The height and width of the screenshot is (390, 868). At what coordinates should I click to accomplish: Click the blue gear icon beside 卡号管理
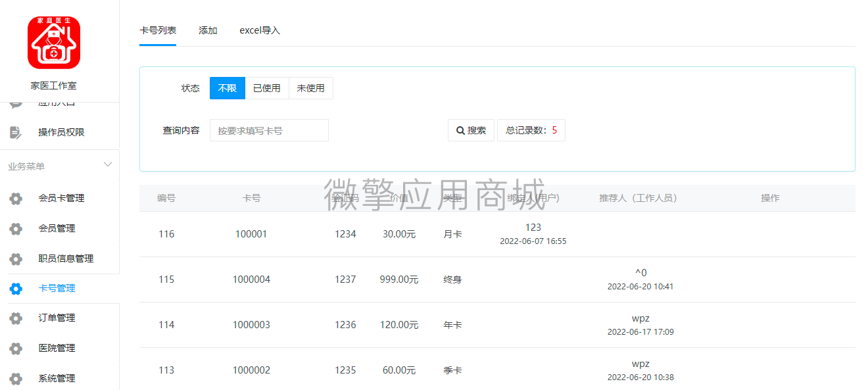point(16,289)
